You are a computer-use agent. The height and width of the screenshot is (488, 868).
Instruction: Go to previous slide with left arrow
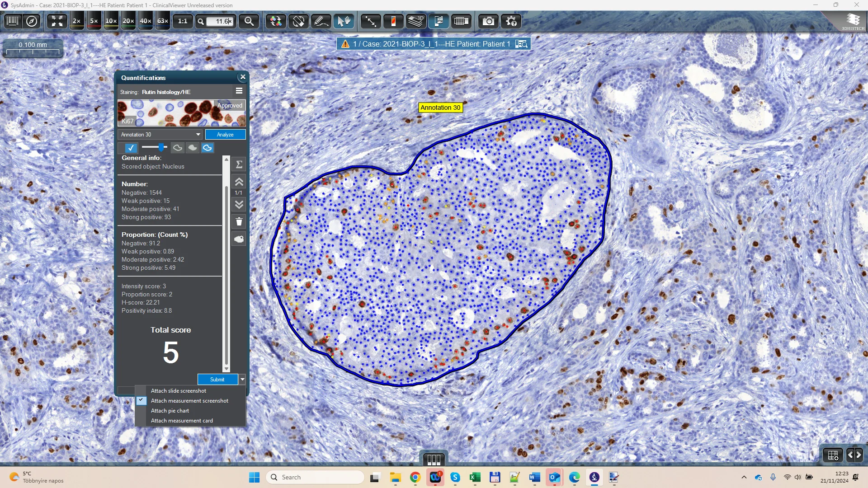click(850, 455)
